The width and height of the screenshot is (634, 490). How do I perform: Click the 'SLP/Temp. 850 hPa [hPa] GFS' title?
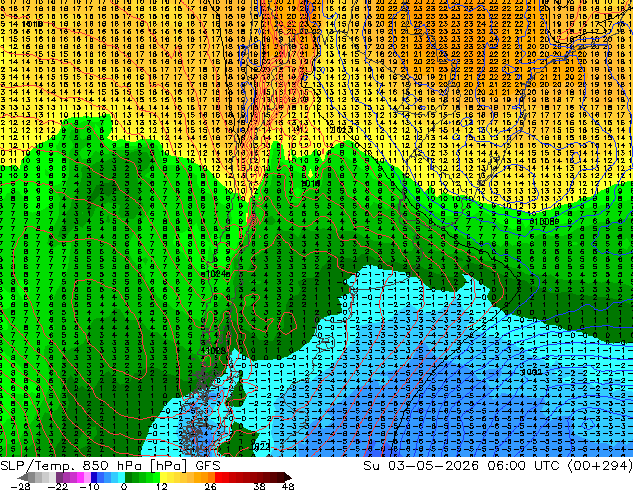[x=110, y=466]
